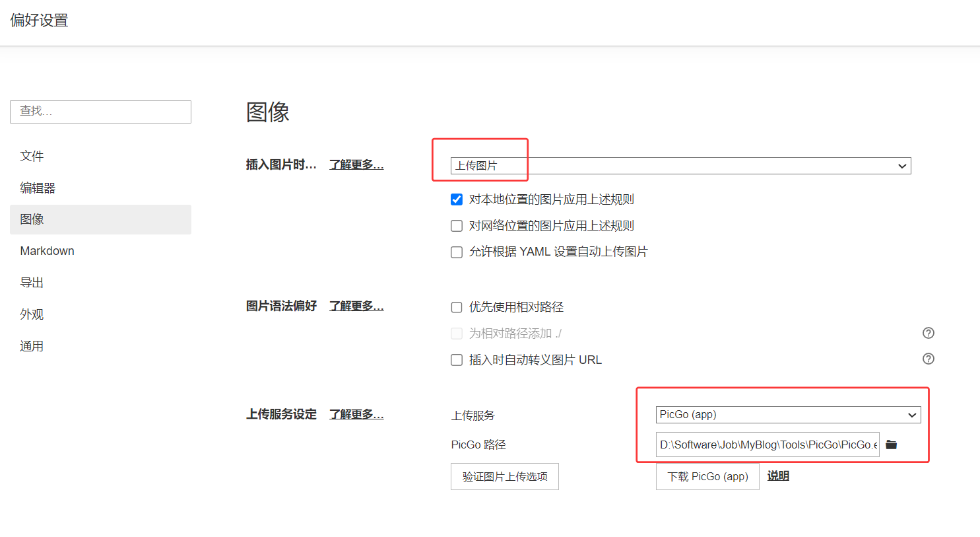Click 了解更多 link next to 图片语法偏好

pyautogui.click(x=356, y=306)
